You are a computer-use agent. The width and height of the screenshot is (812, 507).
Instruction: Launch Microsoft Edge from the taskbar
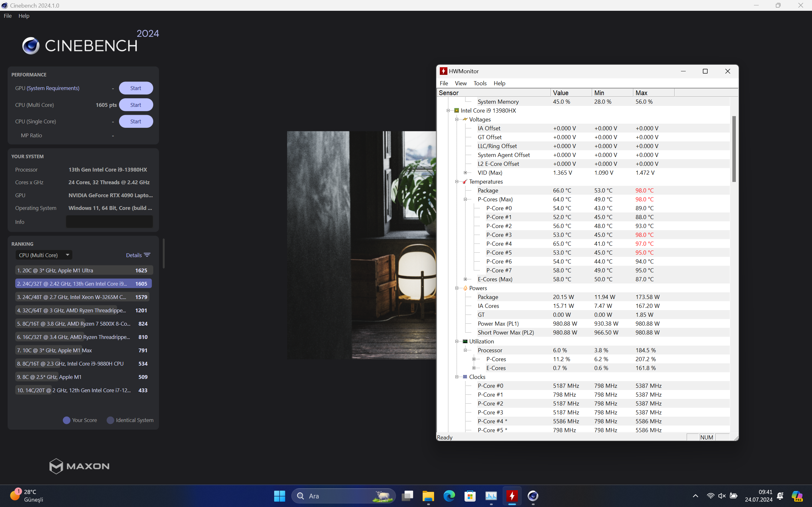(x=449, y=496)
